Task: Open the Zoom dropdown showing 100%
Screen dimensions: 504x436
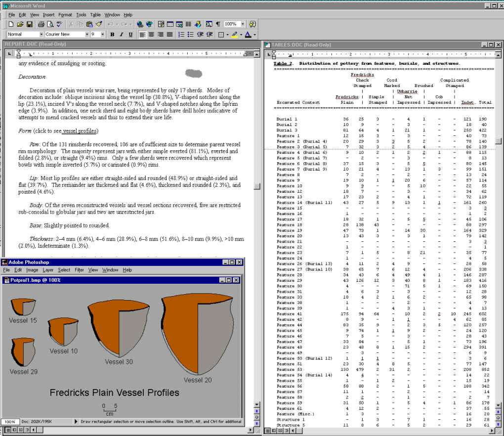Action: point(243,24)
